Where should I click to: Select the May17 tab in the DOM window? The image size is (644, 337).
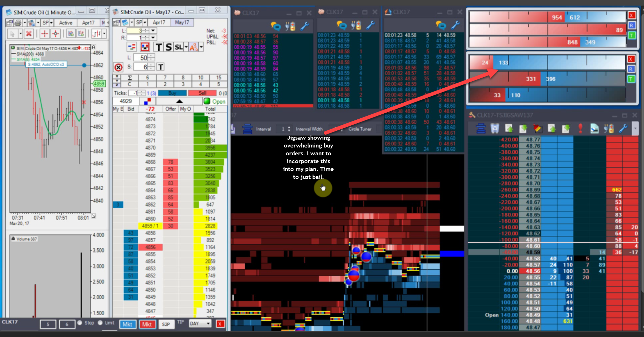point(182,22)
